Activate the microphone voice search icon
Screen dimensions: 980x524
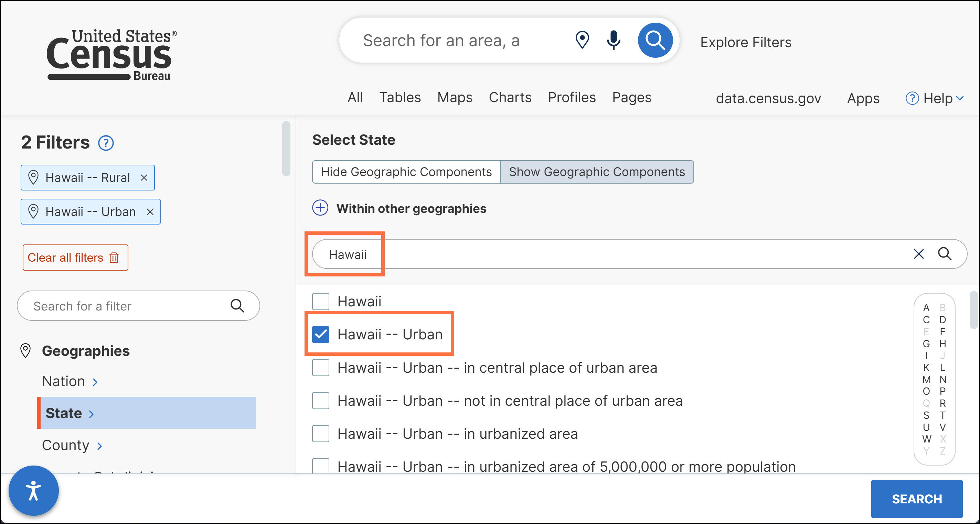[613, 40]
